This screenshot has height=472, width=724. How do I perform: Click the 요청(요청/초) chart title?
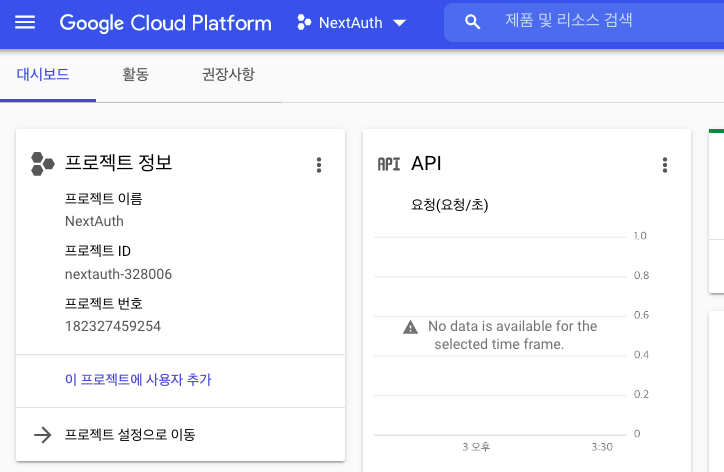(450, 205)
